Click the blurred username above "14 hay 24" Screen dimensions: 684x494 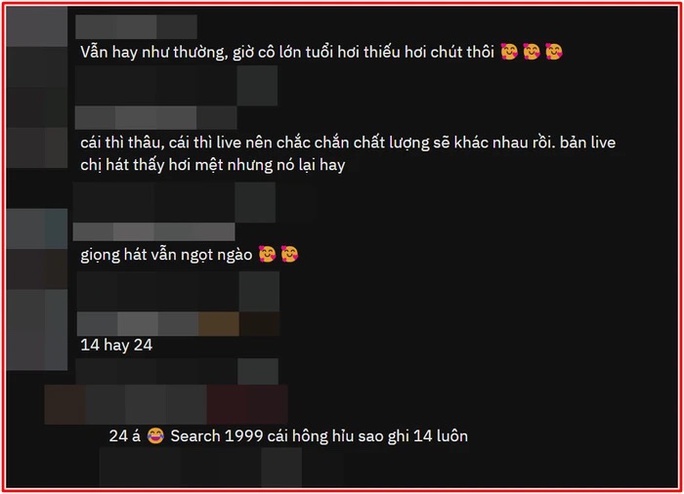click(178, 324)
